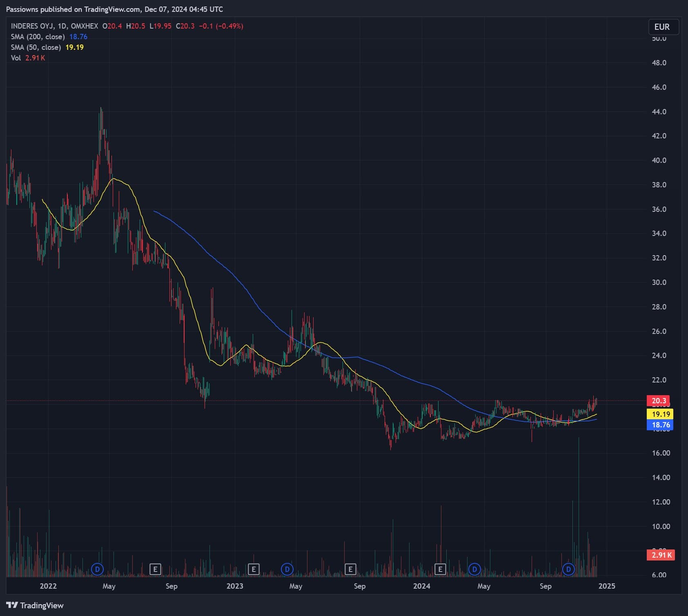688x616 pixels.
Task: Open the earnings marker before Sep 2022
Action: 155,569
